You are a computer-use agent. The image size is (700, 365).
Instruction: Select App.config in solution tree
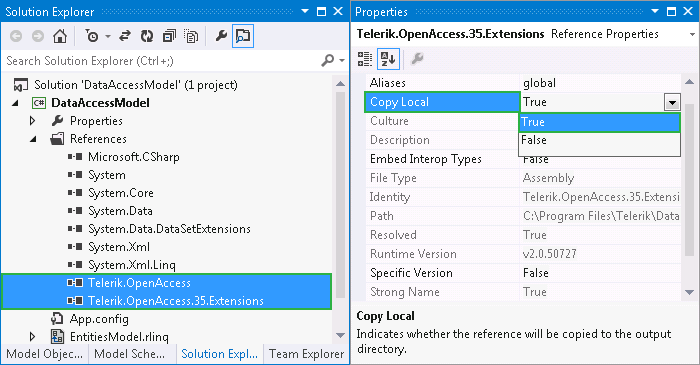99,319
